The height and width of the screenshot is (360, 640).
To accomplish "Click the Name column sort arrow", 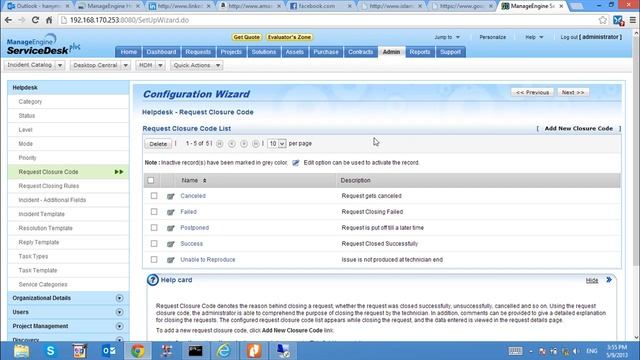I will click(204, 180).
